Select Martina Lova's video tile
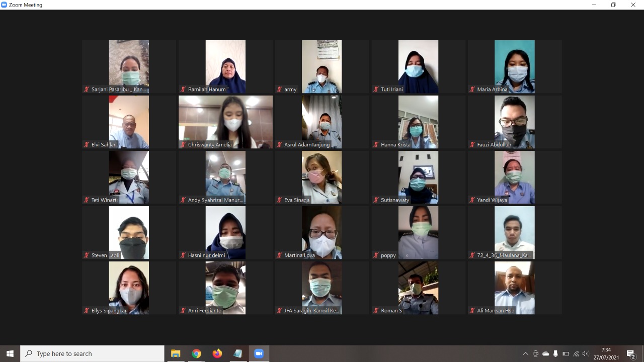Image resolution: width=644 pixels, height=362 pixels. tap(321, 231)
